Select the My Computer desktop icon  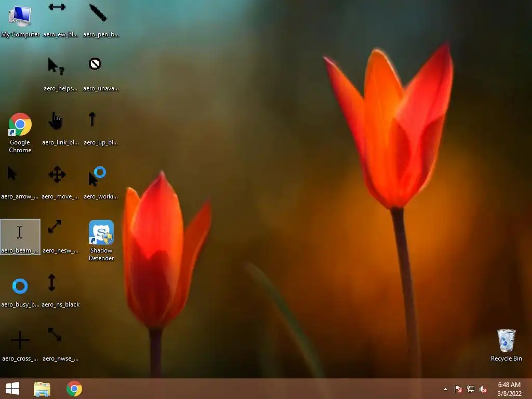pyautogui.click(x=20, y=20)
